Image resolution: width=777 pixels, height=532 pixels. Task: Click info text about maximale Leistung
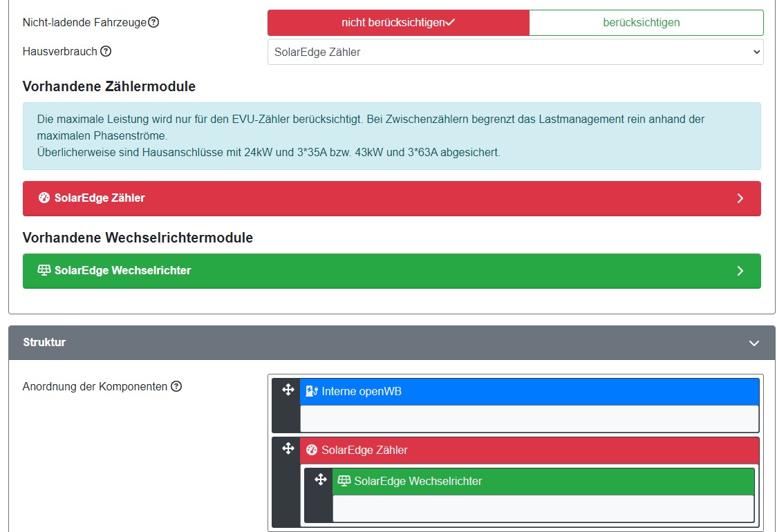point(391,135)
